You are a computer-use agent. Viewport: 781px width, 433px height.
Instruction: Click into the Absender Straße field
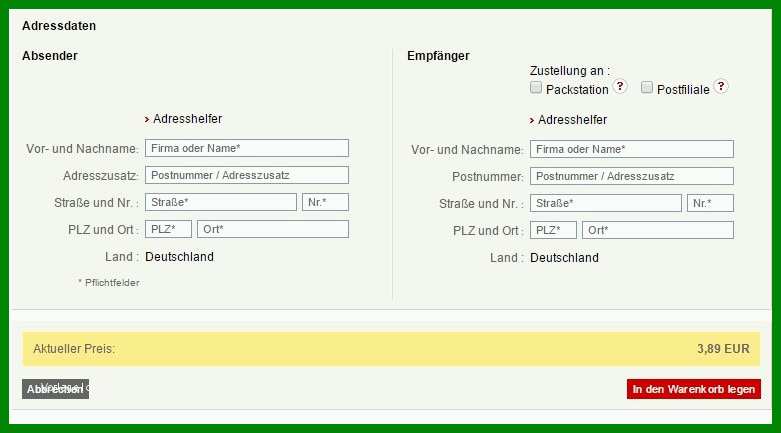(221, 202)
